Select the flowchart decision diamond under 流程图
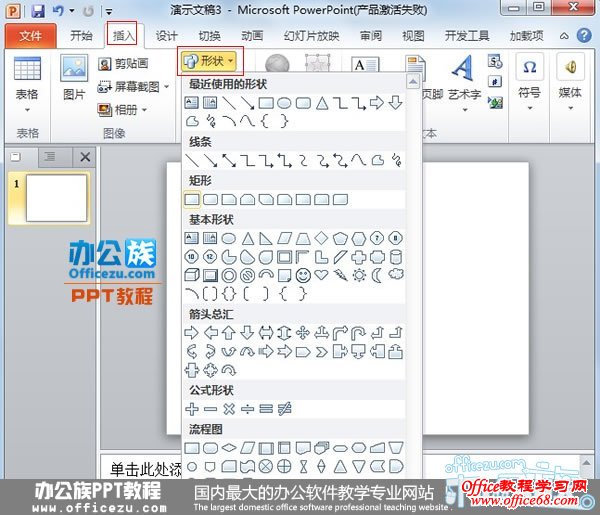600x515 pixels. (x=229, y=448)
